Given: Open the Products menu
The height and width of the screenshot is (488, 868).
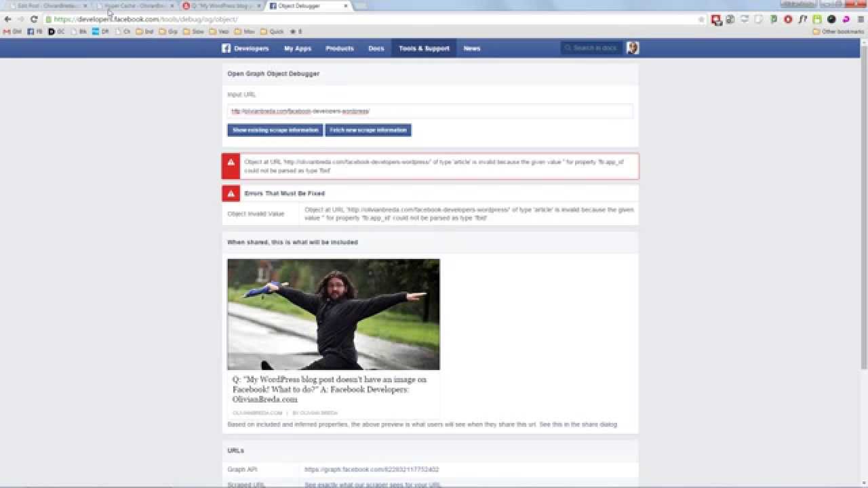Looking at the screenshot, I should (x=340, y=48).
